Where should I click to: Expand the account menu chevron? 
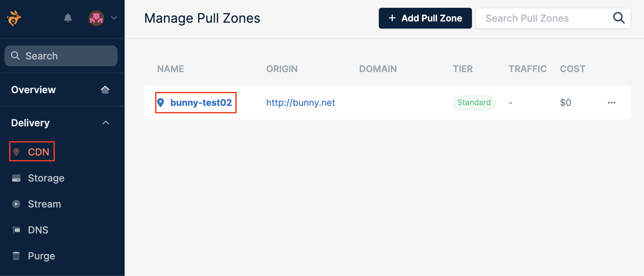(x=114, y=18)
